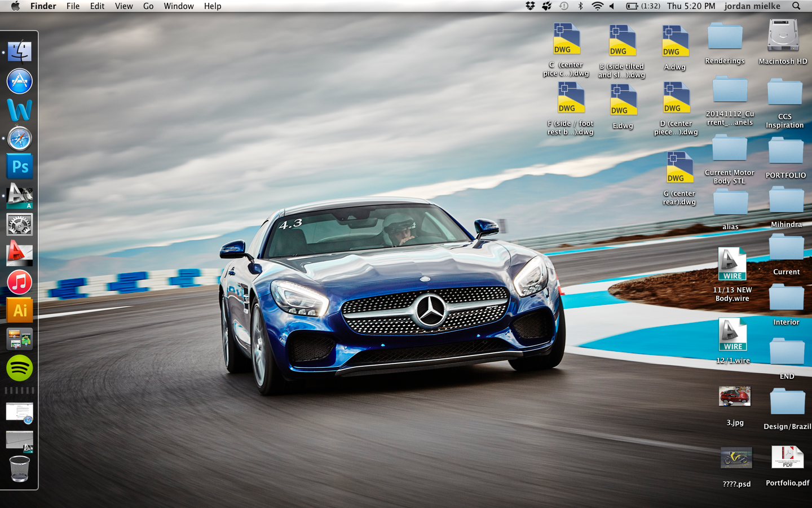Click the Dropbox menu bar icon
812x508 pixels.
pyautogui.click(x=530, y=6)
